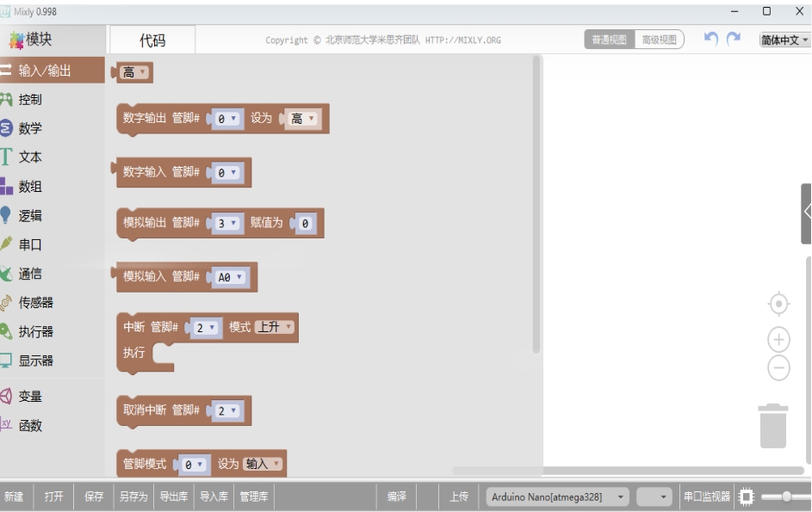Click the undo arrow icon
Screen dimensions: 812x512
tap(711, 39)
